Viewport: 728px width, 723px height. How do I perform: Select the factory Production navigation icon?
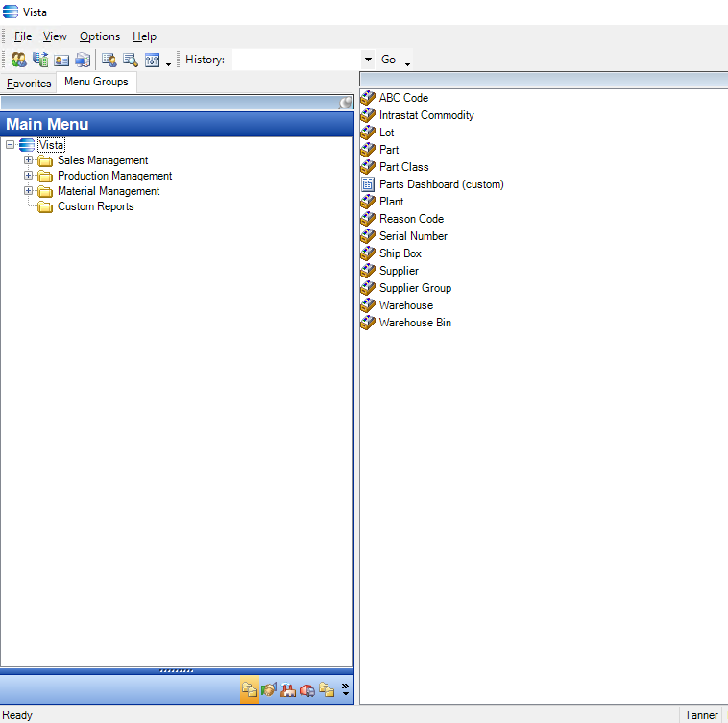tap(288, 690)
